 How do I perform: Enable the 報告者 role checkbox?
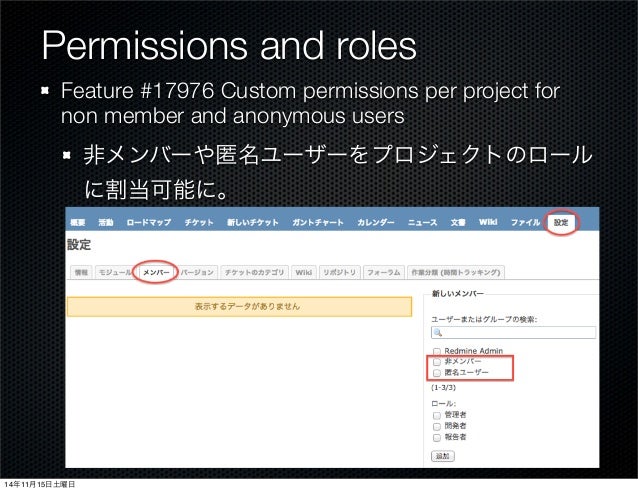tap(437, 437)
